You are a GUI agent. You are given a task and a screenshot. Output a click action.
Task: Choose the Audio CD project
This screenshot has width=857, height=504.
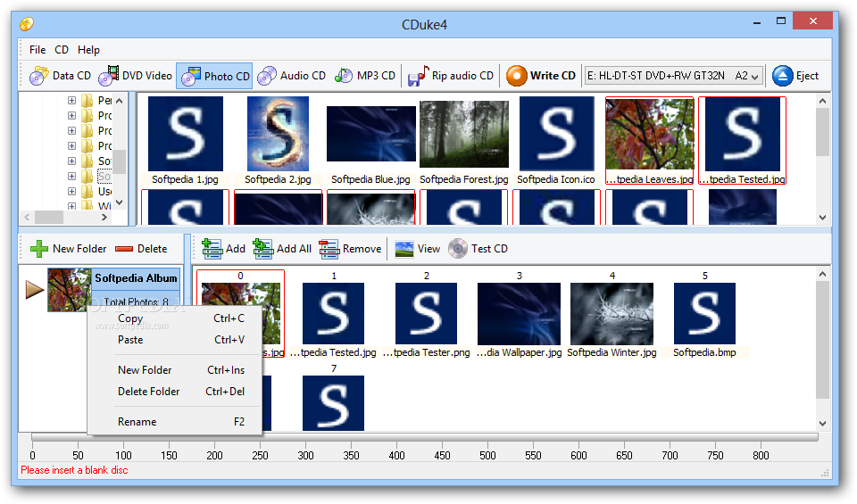tap(291, 76)
